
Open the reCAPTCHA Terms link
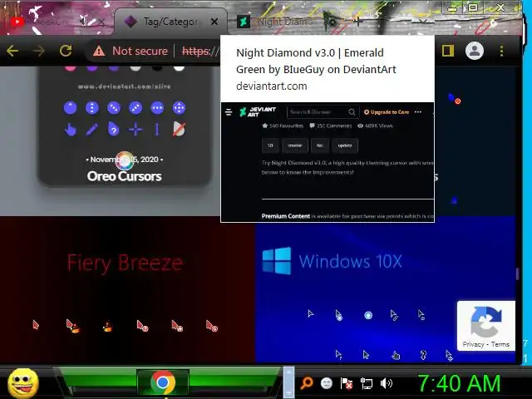500,344
